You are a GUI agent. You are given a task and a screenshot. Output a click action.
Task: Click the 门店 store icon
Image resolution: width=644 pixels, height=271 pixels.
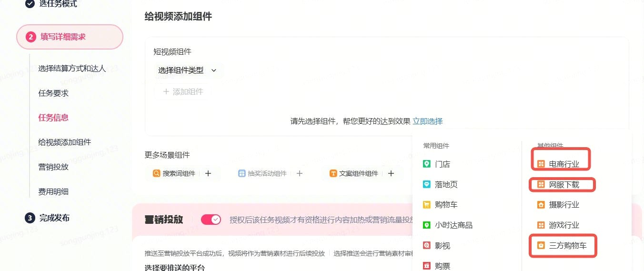coord(427,164)
